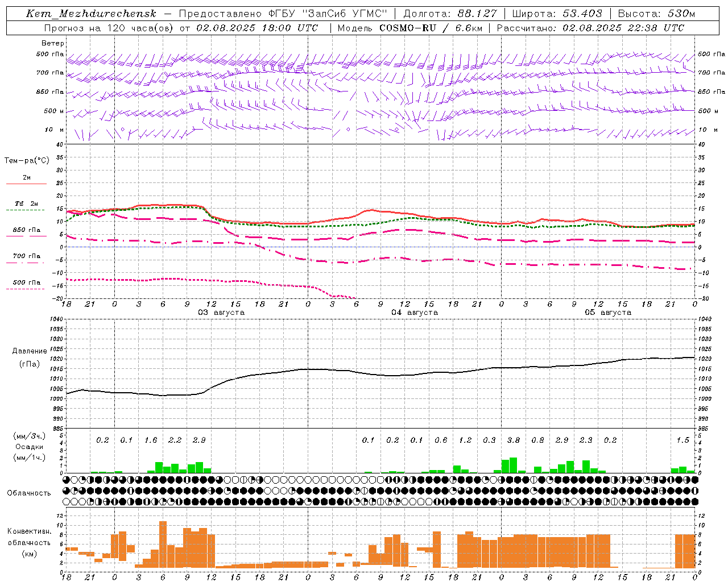Click the 04 августа date label

click(x=415, y=313)
